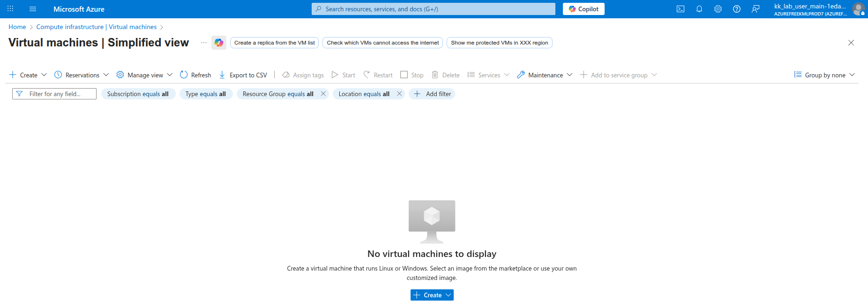Image resolution: width=868 pixels, height=302 pixels.
Task: Focus the Search resources, services, and docs box
Action: pyautogui.click(x=434, y=9)
